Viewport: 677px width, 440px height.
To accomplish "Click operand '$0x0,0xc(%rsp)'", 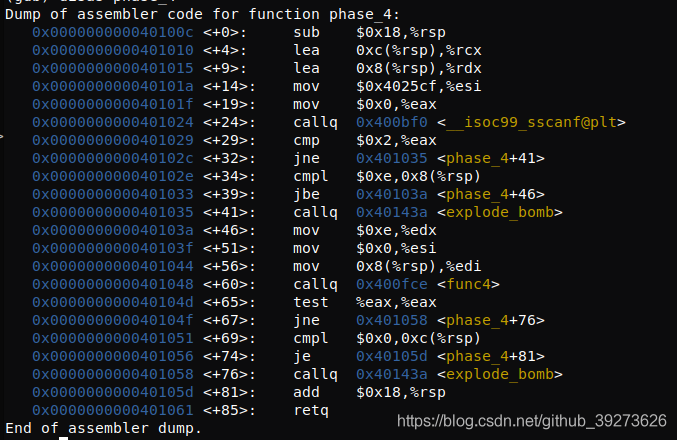I will point(418,338).
